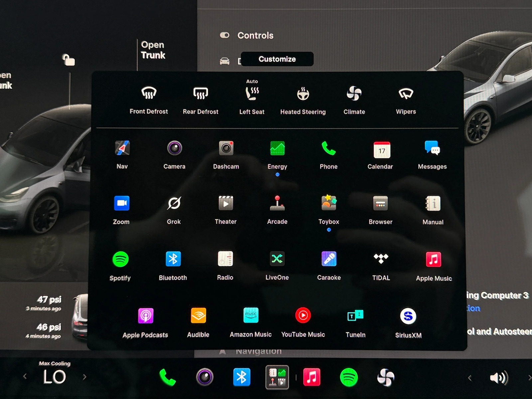
Task: Tap Apple Music icon in bottom dock
Action: [312, 377]
